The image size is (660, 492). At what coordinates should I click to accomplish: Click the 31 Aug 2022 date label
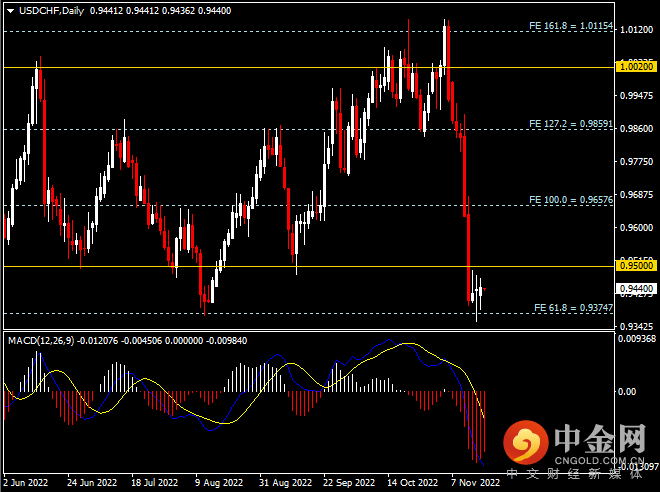click(285, 482)
